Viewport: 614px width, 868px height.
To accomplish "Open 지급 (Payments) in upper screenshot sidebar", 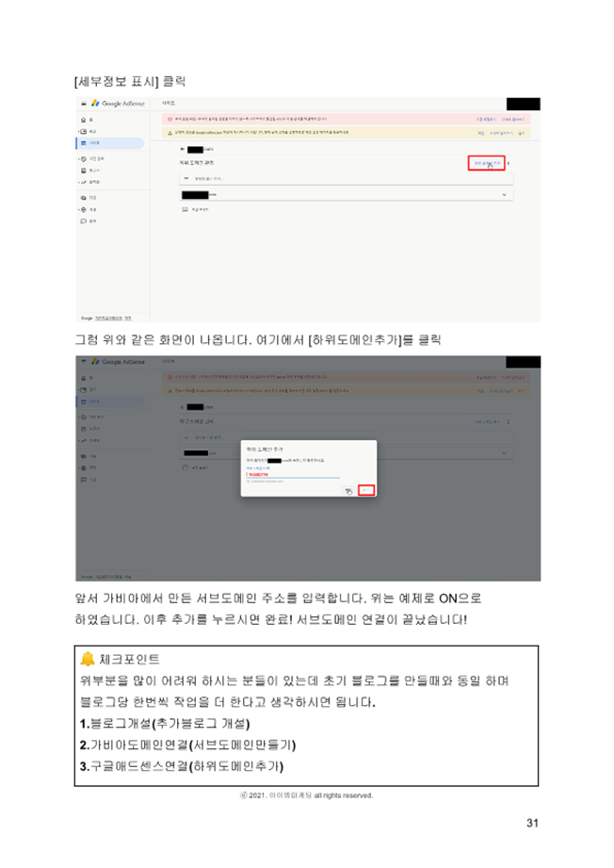I will pyautogui.click(x=89, y=198).
